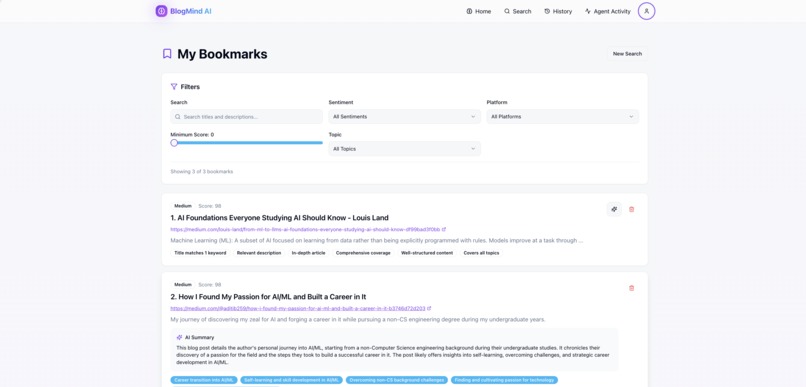Open the All Topics dropdown
The width and height of the screenshot is (806, 387).
(x=405, y=149)
